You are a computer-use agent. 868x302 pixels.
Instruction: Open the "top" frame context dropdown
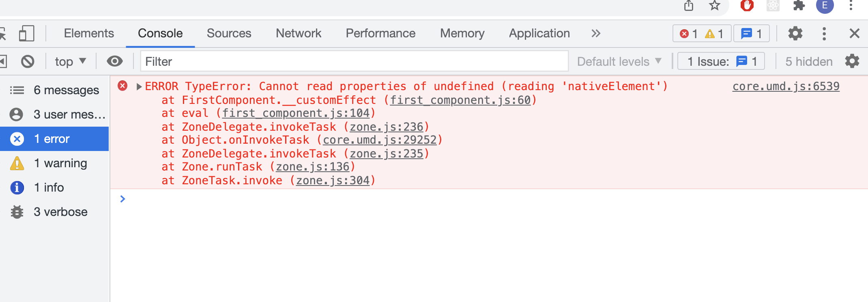70,61
